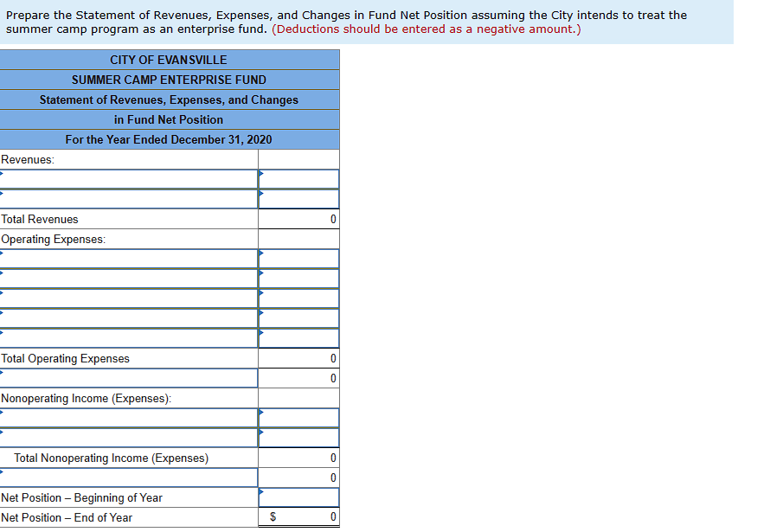Image resolution: width=770 pixels, height=532 pixels.
Task: Click the Net Position End of Year amount
Action: (298, 516)
